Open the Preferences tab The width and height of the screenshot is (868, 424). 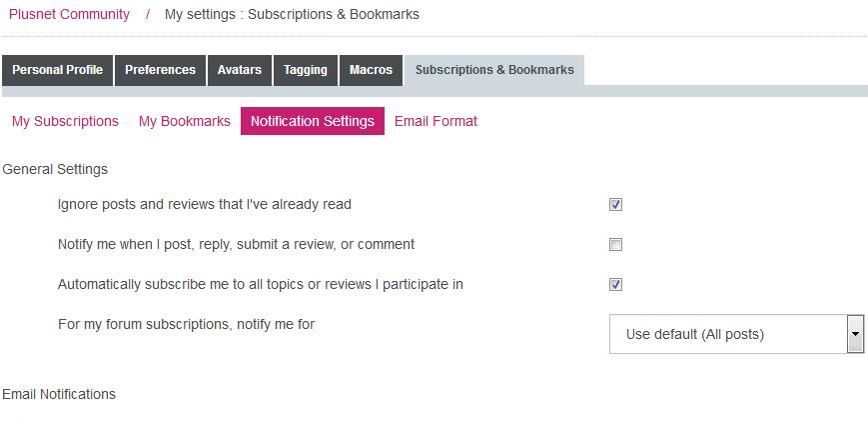(x=160, y=70)
